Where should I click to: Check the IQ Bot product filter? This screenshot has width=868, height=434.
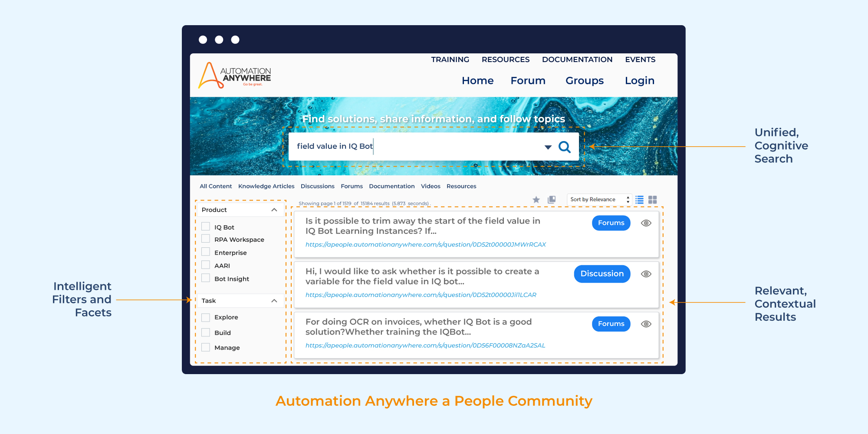click(206, 227)
